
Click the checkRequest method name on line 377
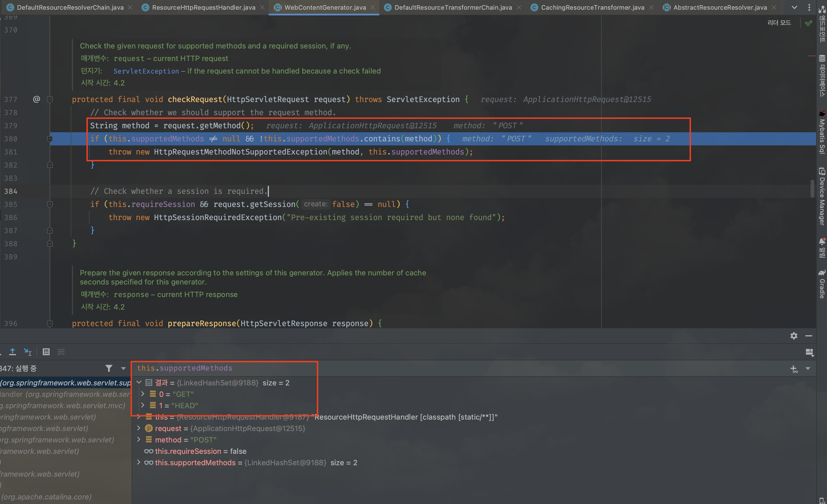pos(195,99)
